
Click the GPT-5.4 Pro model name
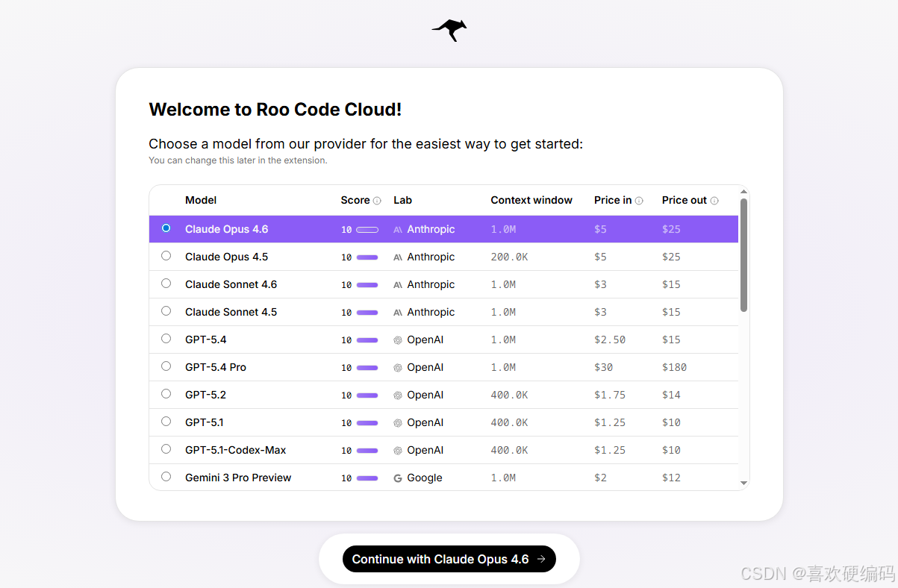[216, 367]
